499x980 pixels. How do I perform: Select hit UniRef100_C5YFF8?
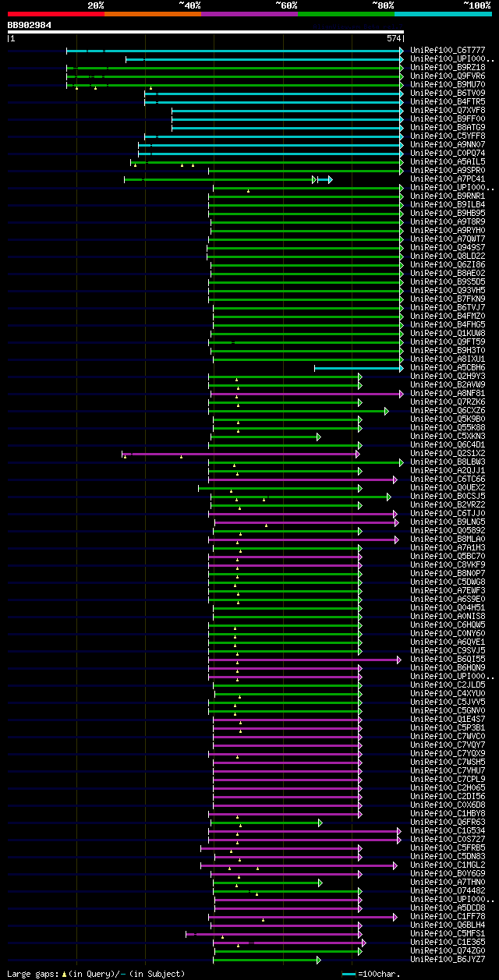(448, 136)
